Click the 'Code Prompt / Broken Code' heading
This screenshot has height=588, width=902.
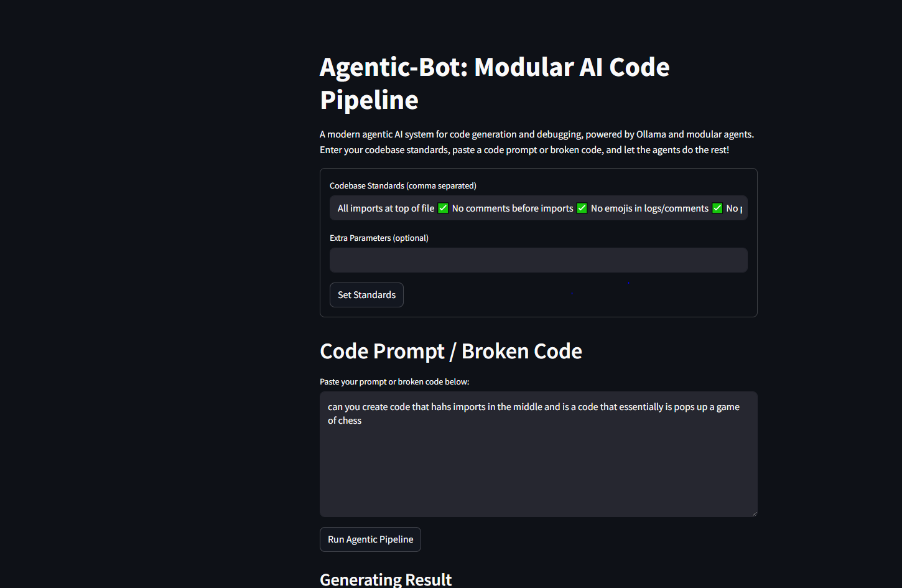pyautogui.click(x=450, y=351)
